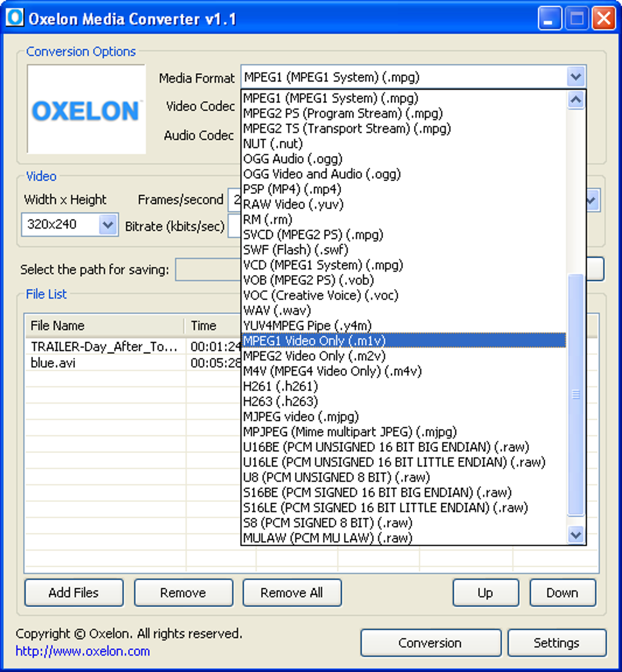Open http://www.oxelon.com link
622x672 pixels.
point(83,651)
